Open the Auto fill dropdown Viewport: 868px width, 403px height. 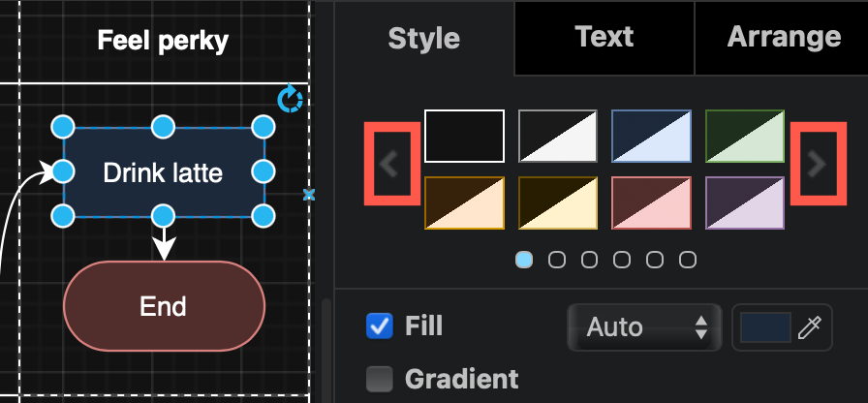tap(644, 327)
